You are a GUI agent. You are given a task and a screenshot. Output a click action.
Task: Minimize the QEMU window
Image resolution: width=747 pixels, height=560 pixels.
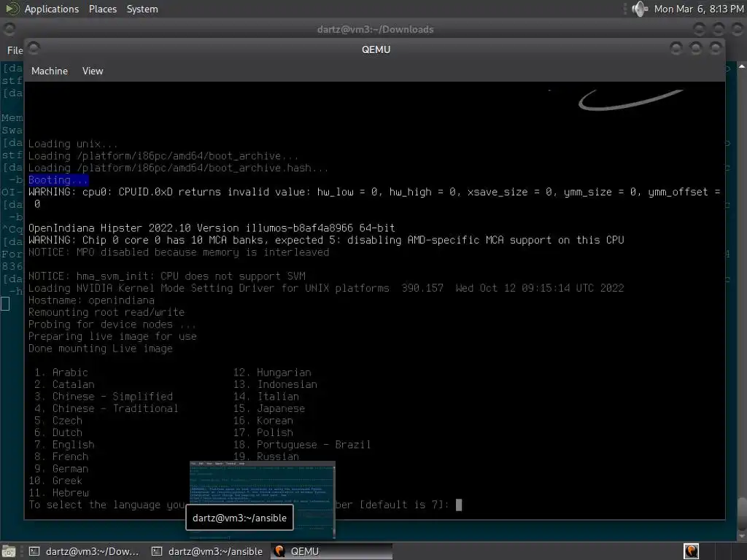pos(676,48)
